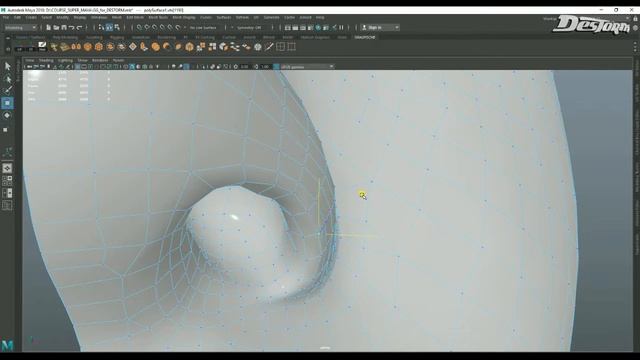Toggle the Film Gate display
This screenshot has height=360, width=640.
click(x=84, y=66)
